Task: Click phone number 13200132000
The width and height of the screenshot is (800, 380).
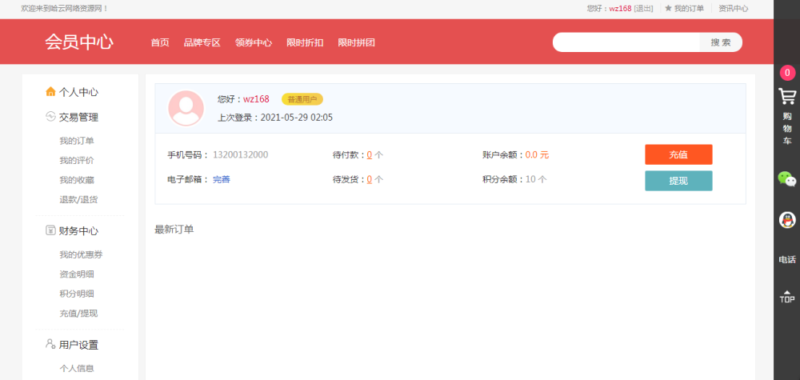Action: coord(240,155)
